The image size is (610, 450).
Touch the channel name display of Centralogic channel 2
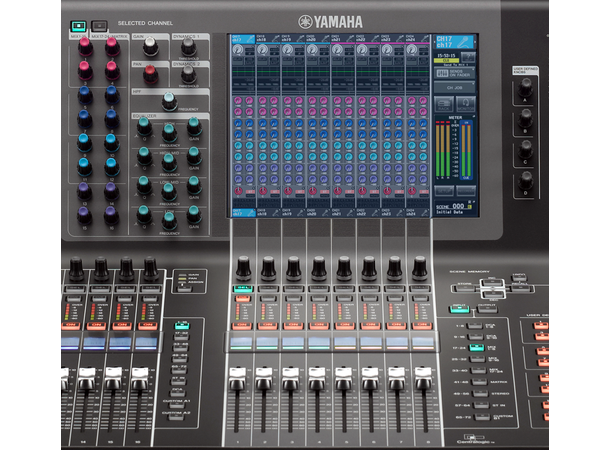point(267,343)
